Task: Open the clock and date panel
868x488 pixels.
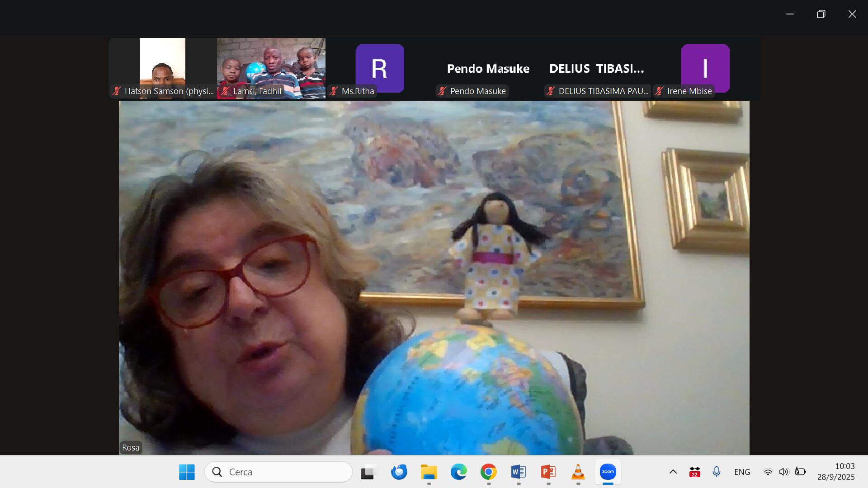Action: click(x=835, y=472)
